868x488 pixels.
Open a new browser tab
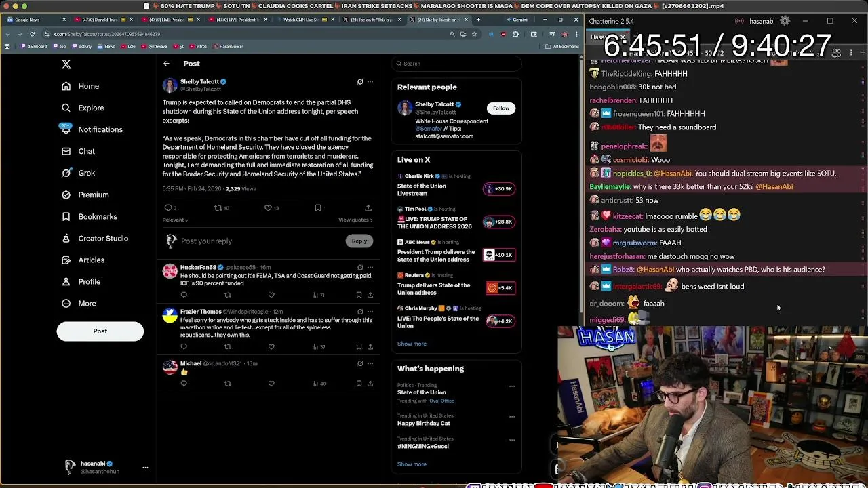478,20
